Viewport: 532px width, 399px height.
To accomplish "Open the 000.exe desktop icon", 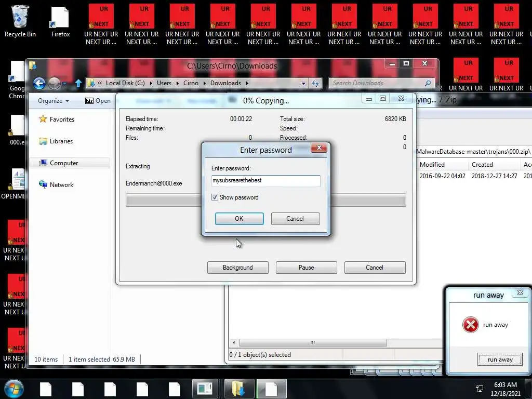I will (x=17, y=129).
